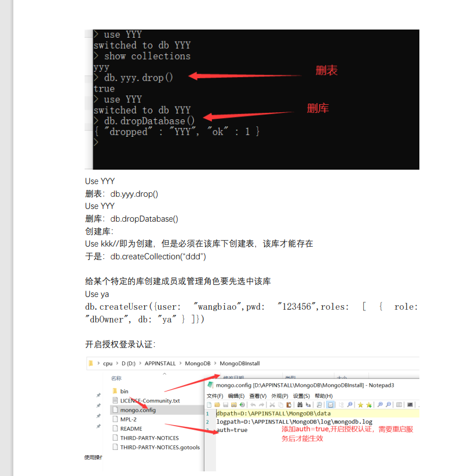475x476 pixels.
Task: Open the file history clock icon in Notepad3
Action: click(242, 405)
